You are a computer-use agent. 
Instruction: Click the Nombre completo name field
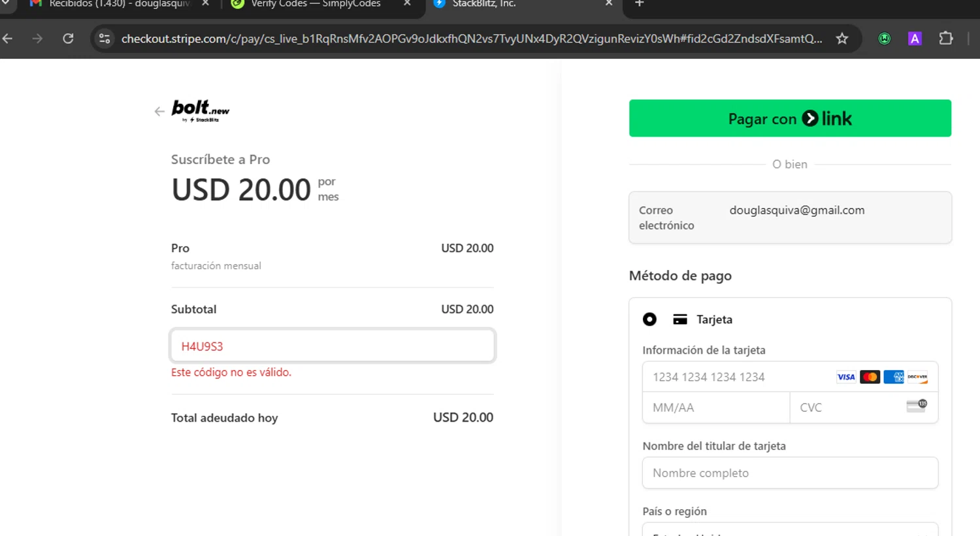click(x=790, y=473)
